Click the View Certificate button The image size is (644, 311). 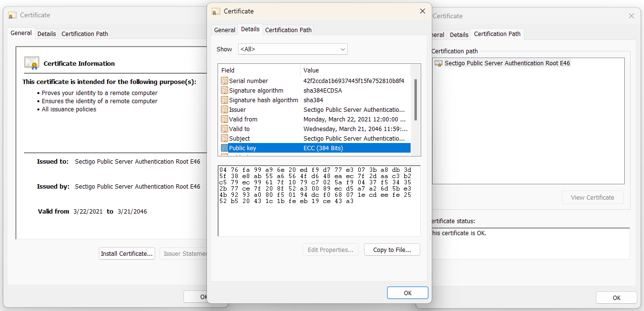tap(593, 197)
